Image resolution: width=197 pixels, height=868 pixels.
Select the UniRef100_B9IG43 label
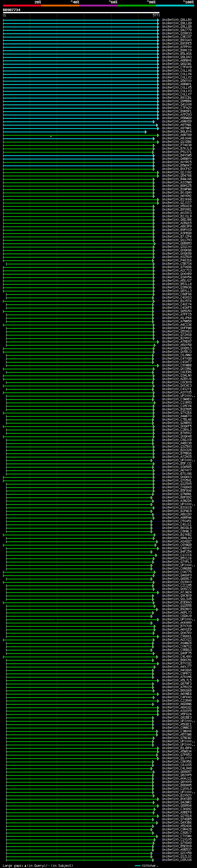(177, 40)
